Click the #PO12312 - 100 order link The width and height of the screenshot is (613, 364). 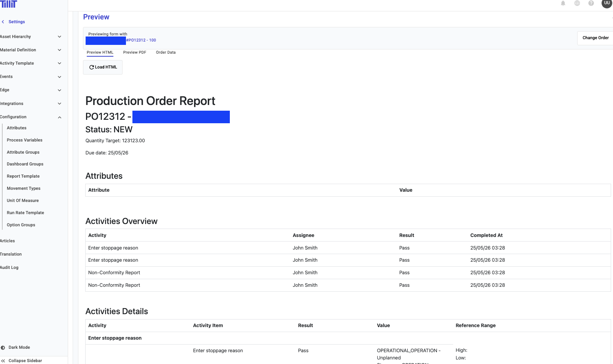click(x=141, y=40)
